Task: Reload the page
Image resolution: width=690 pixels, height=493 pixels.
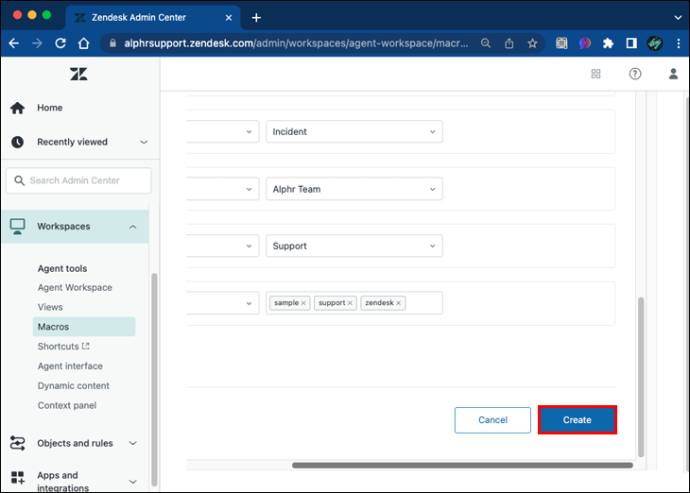Action: coord(60,43)
